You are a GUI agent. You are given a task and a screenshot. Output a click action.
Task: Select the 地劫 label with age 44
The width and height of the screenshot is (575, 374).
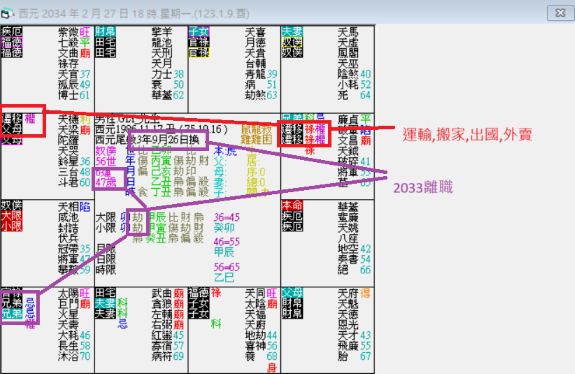261,336
